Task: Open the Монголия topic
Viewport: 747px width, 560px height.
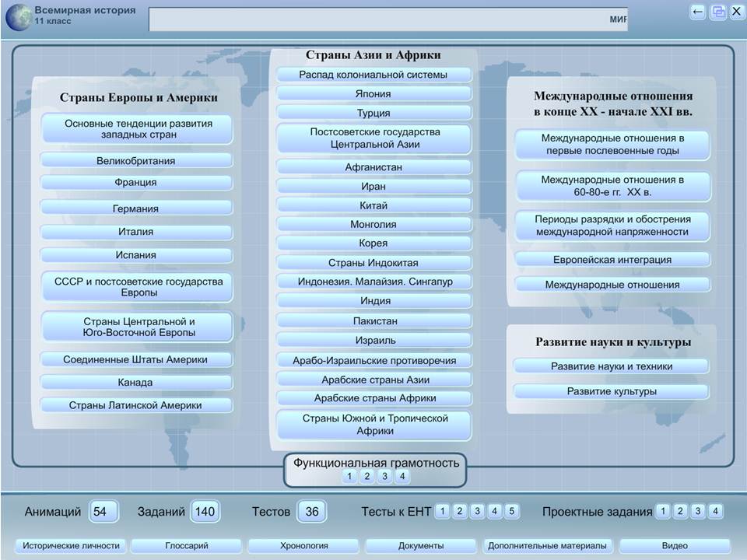Action: pos(374,224)
